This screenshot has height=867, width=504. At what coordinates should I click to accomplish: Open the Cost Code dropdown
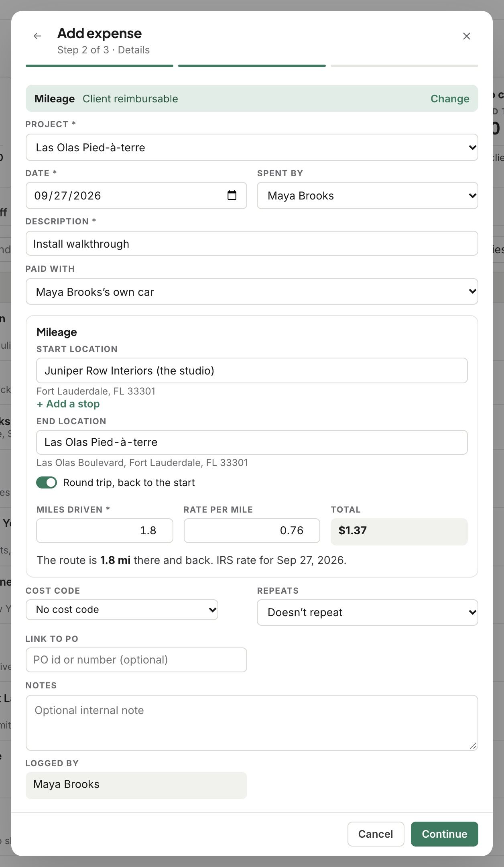122,610
